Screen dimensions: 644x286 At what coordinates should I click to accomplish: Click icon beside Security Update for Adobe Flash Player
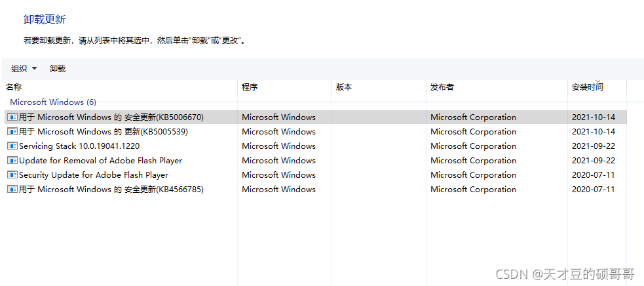click(12, 175)
